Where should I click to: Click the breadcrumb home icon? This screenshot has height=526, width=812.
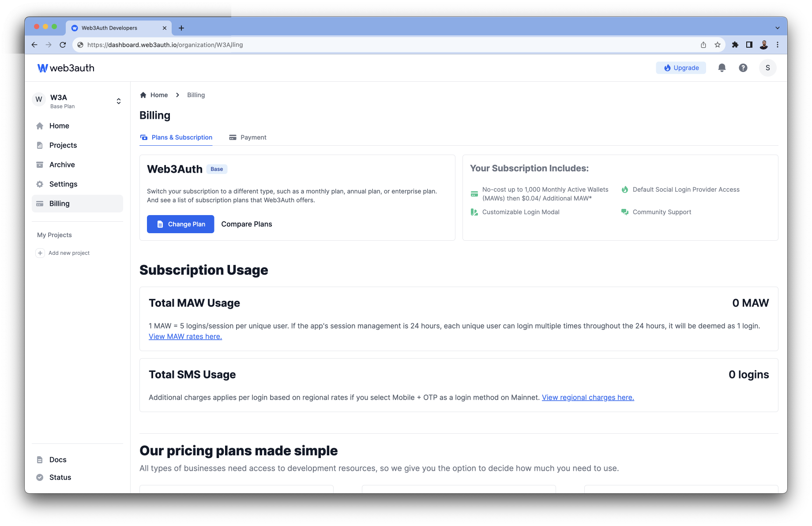click(x=143, y=95)
